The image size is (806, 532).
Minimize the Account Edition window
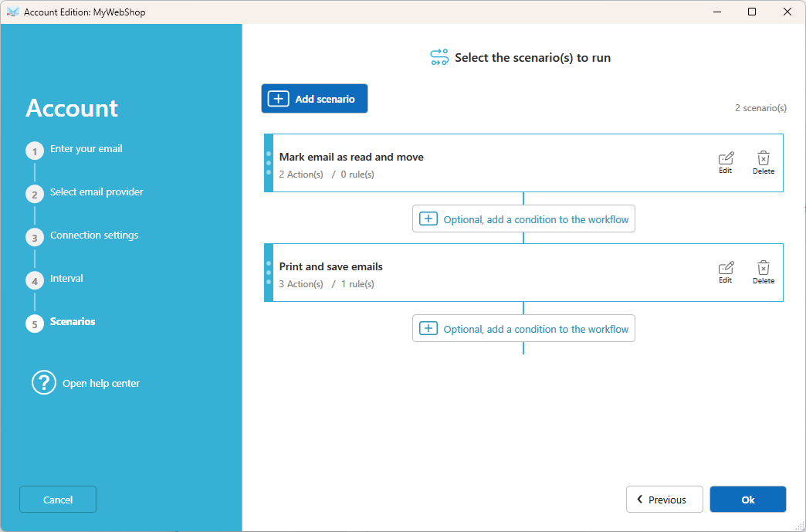[x=716, y=12]
